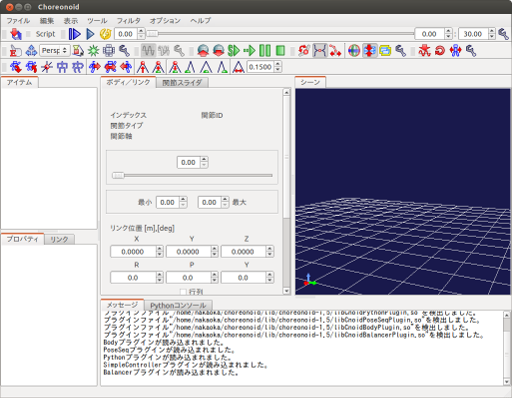Open the Persp projection dropdown
The height and width of the screenshot is (398, 512).
point(55,51)
